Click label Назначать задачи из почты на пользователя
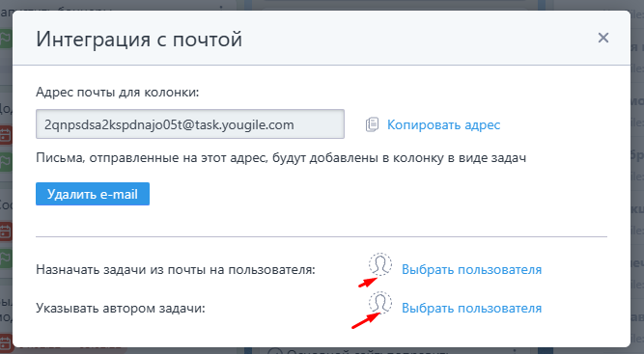The width and height of the screenshot is (644, 354). [x=176, y=269]
